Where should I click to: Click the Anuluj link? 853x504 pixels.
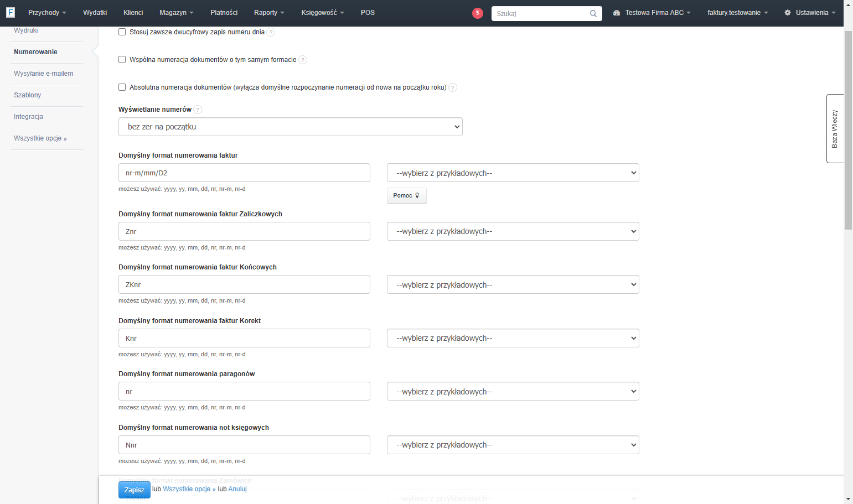click(237, 489)
